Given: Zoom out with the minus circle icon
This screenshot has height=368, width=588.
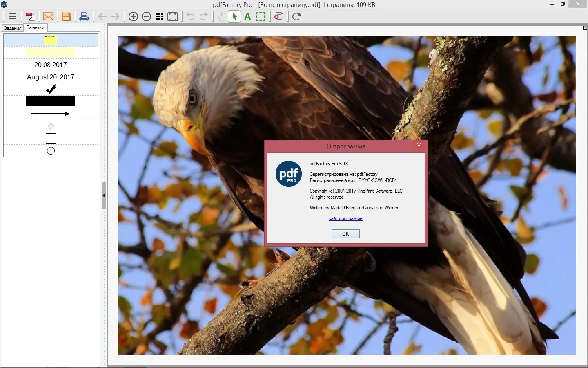Looking at the screenshot, I should 146,17.
